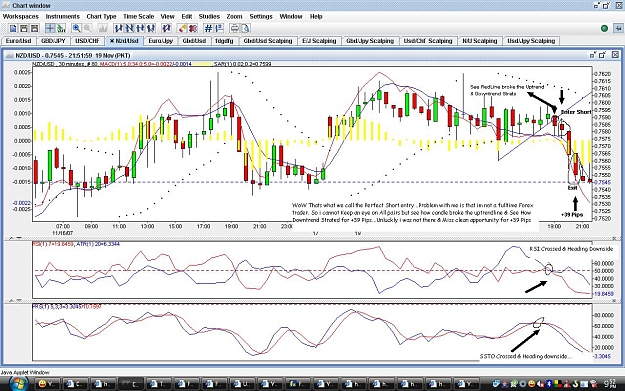The height and width of the screenshot is (391, 625).
Task: Click the magnifier zoom in icon
Action: (76, 28)
